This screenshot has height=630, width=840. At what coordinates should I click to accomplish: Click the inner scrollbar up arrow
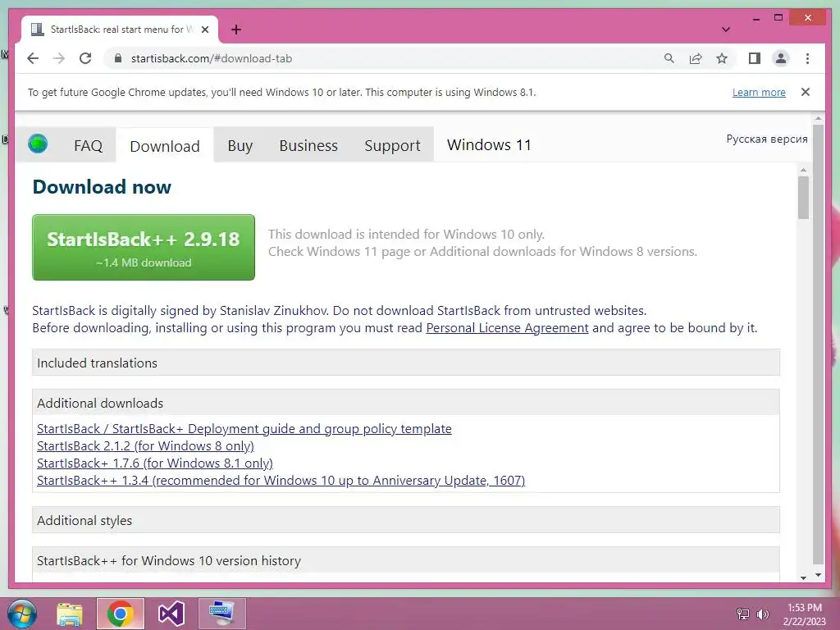point(802,170)
